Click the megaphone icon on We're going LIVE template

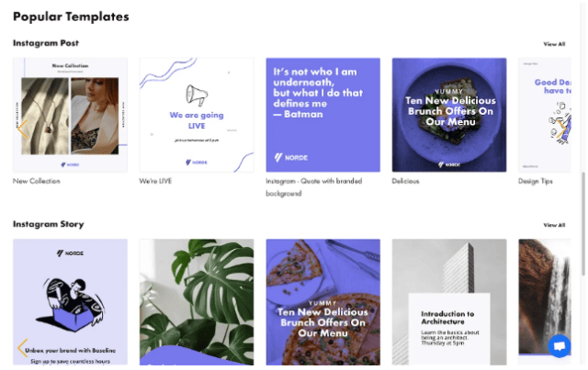pyautogui.click(x=195, y=94)
